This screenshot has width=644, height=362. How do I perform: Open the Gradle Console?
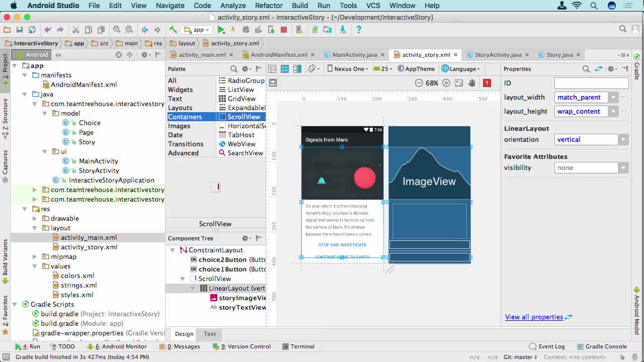(601, 346)
